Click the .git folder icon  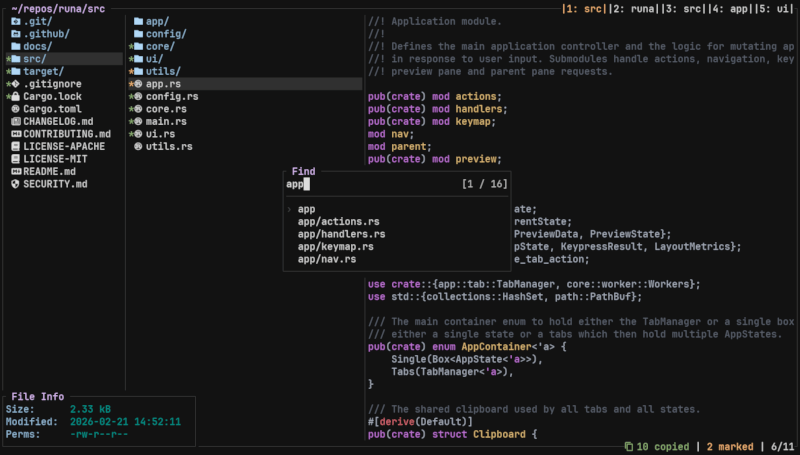point(16,21)
